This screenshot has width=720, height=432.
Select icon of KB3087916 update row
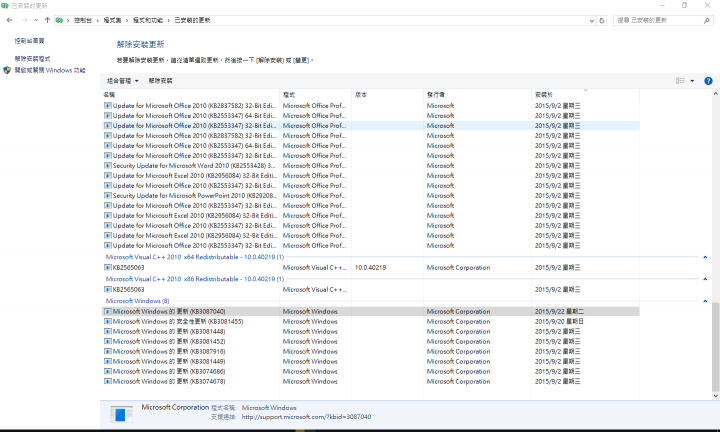click(x=108, y=351)
